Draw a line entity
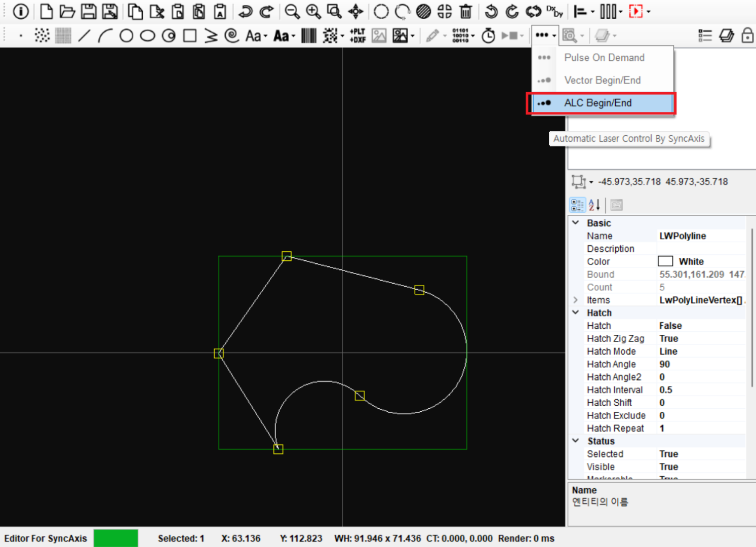This screenshot has height=547, width=756. click(x=85, y=35)
